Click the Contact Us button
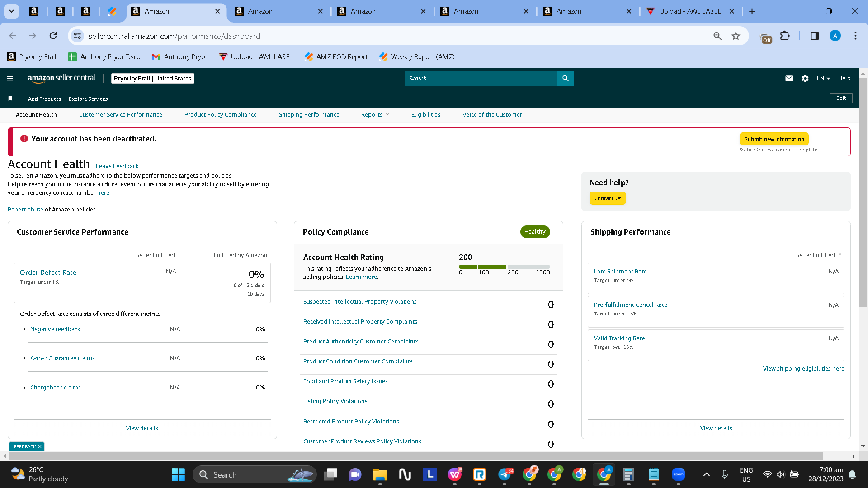The height and width of the screenshot is (488, 868). click(x=608, y=198)
